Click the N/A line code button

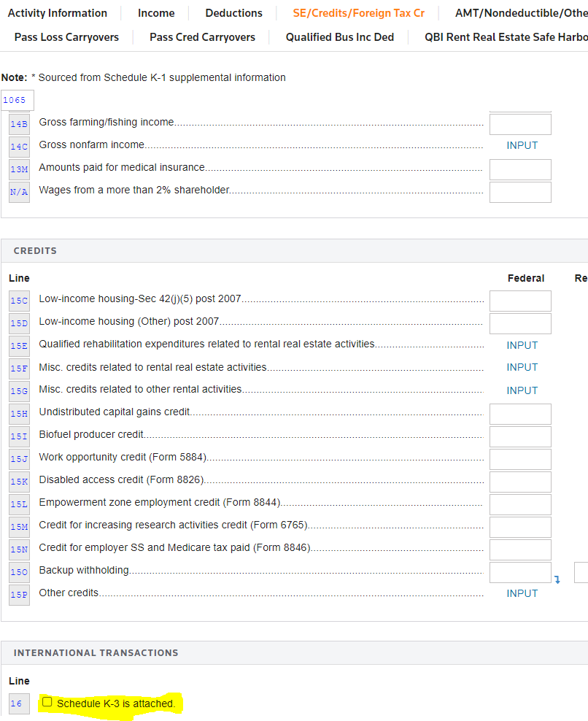19,192
